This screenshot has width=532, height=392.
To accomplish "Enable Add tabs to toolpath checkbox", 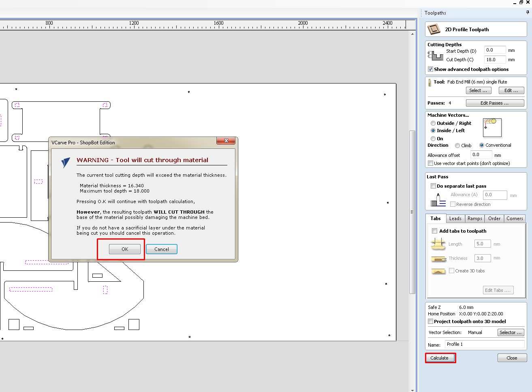I will pos(434,231).
